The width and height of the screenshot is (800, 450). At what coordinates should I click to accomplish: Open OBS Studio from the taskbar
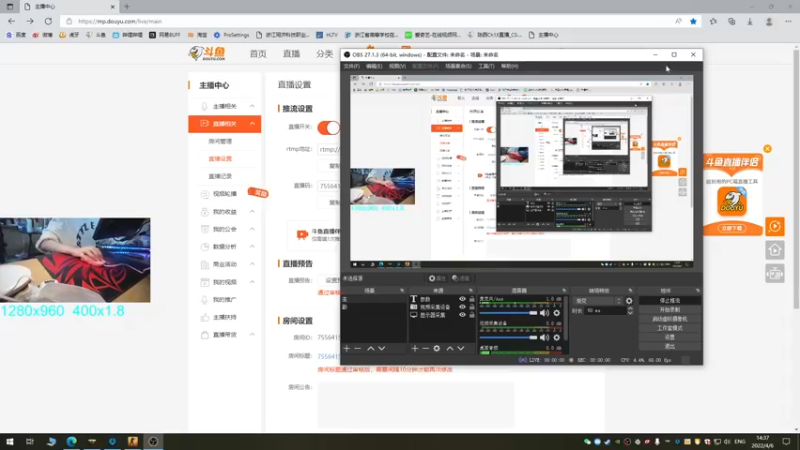click(x=153, y=441)
